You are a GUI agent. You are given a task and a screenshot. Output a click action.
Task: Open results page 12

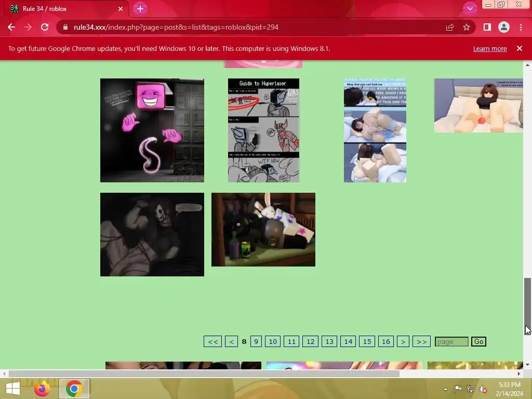click(x=311, y=342)
